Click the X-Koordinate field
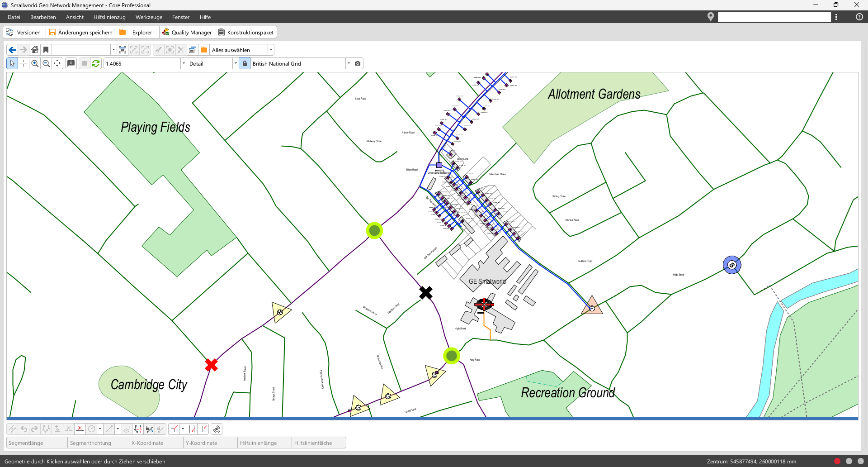The height and width of the screenshot is (467, 868). pos(156,443)
